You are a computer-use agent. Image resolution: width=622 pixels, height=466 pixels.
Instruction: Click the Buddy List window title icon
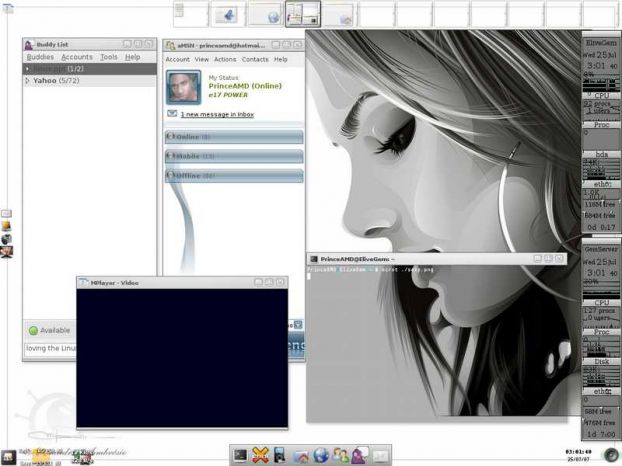(x=29, y=45)
